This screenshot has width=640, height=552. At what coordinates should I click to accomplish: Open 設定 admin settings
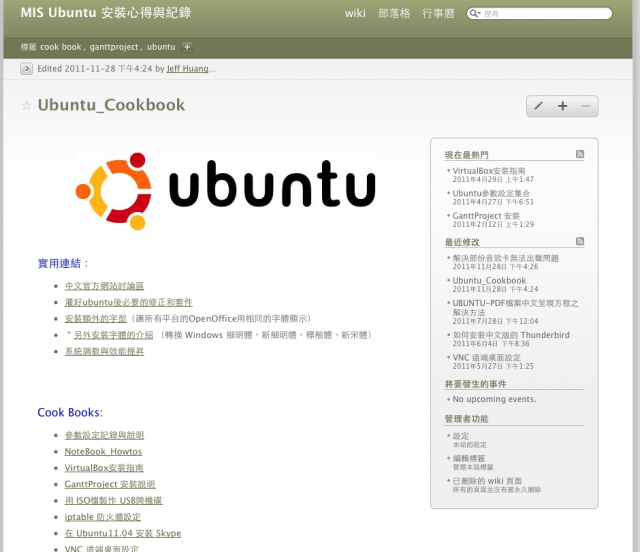point(461,436)
